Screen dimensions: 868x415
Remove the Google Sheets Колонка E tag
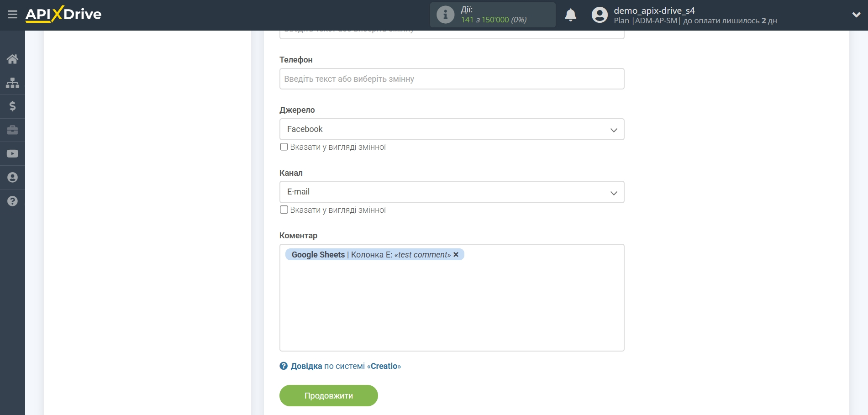[456, 255]
